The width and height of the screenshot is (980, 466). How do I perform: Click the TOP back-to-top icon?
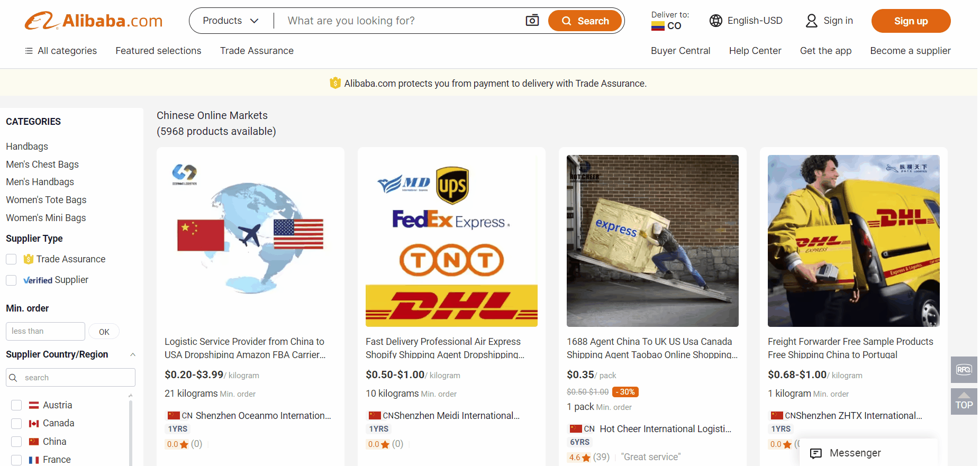(964, 401)
